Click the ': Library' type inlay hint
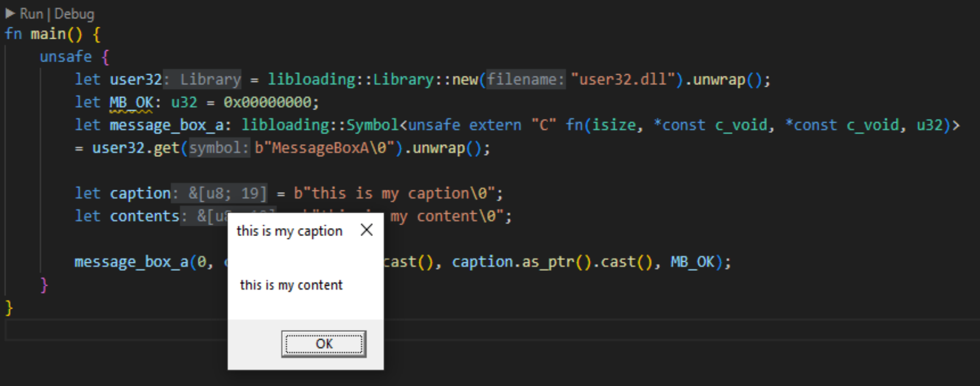Screen dimensions: 980x386 (x=203, y=79)
